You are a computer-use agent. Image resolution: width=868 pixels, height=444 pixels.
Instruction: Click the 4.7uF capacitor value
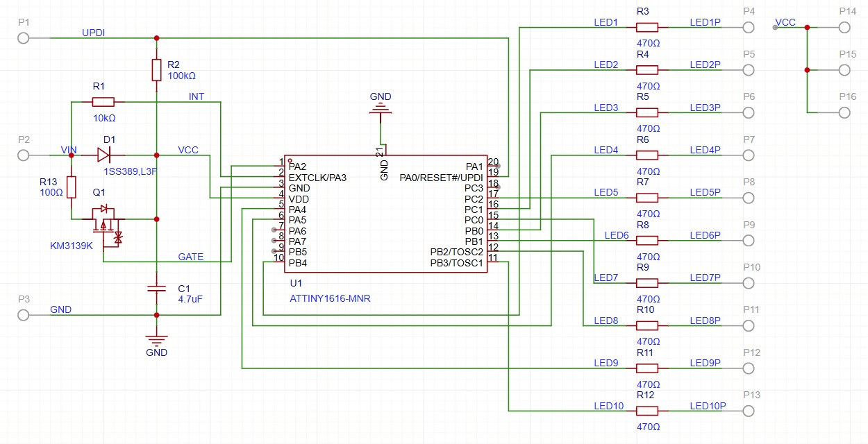tap(190, 299)
